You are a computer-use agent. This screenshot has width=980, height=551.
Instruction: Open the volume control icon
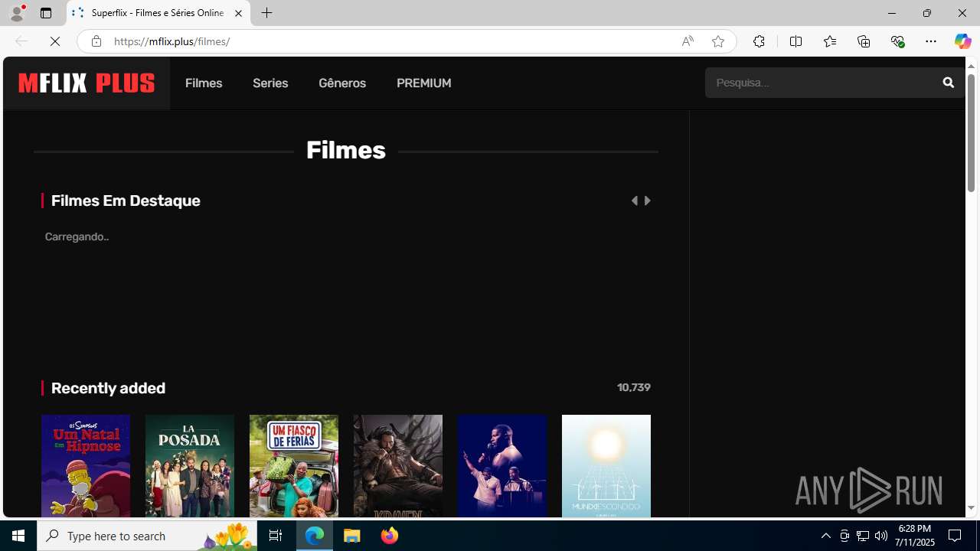click(881, 536)
